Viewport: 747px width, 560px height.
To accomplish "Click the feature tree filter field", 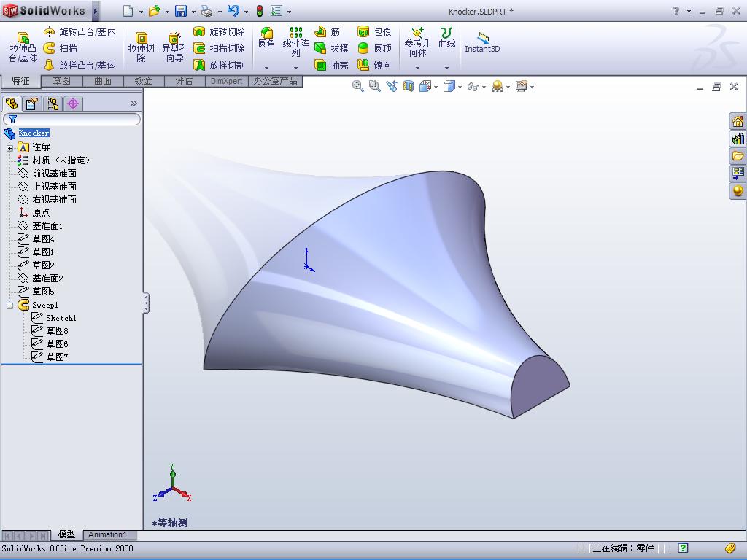I will click(x=72, y=119).
